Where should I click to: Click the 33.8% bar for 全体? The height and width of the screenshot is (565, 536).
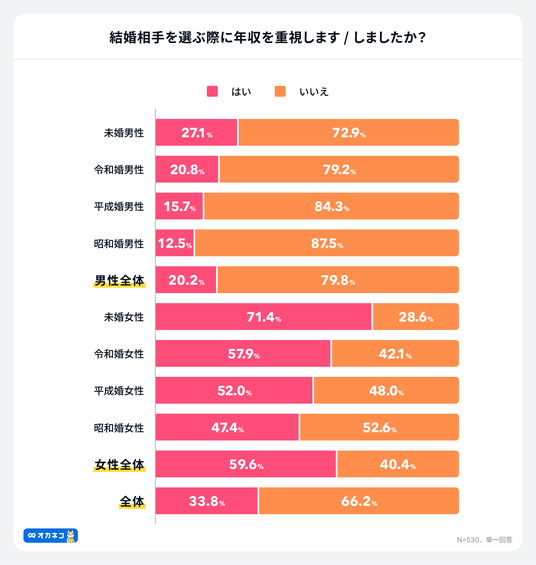[207, 501]
